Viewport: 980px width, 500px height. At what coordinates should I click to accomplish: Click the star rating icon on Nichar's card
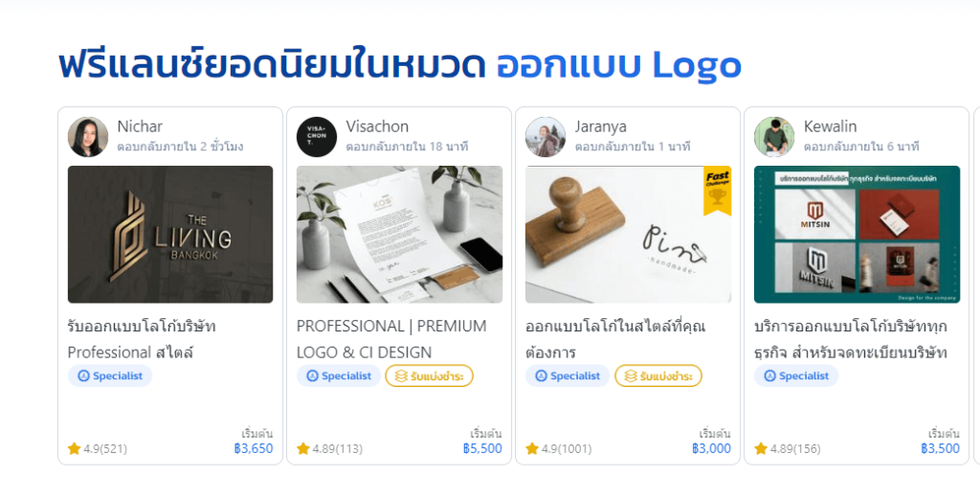(x=75, y=448)
